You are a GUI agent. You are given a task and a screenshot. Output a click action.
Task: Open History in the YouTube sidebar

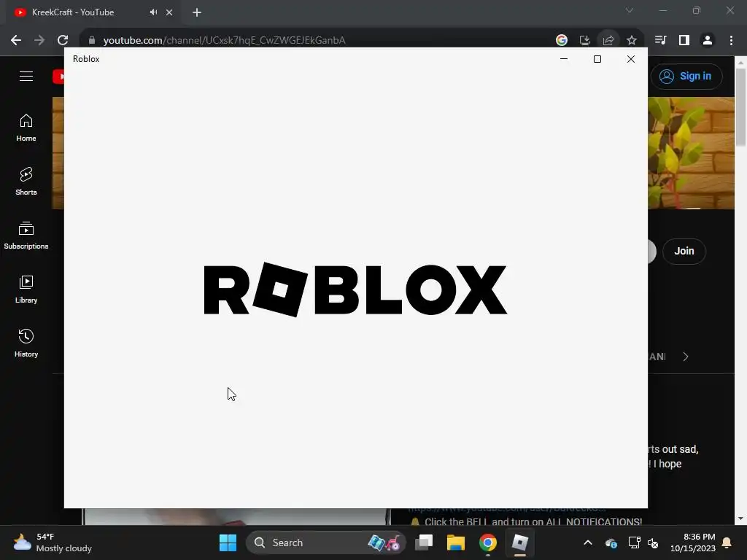point(26,343)
